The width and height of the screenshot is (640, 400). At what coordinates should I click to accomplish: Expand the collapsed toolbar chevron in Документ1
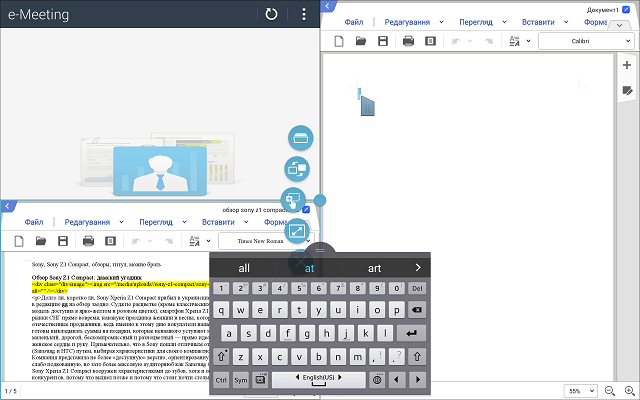619,25
